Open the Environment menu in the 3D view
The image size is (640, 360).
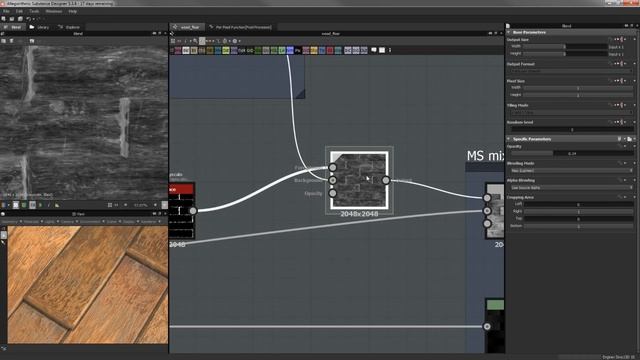click(91, 221)
